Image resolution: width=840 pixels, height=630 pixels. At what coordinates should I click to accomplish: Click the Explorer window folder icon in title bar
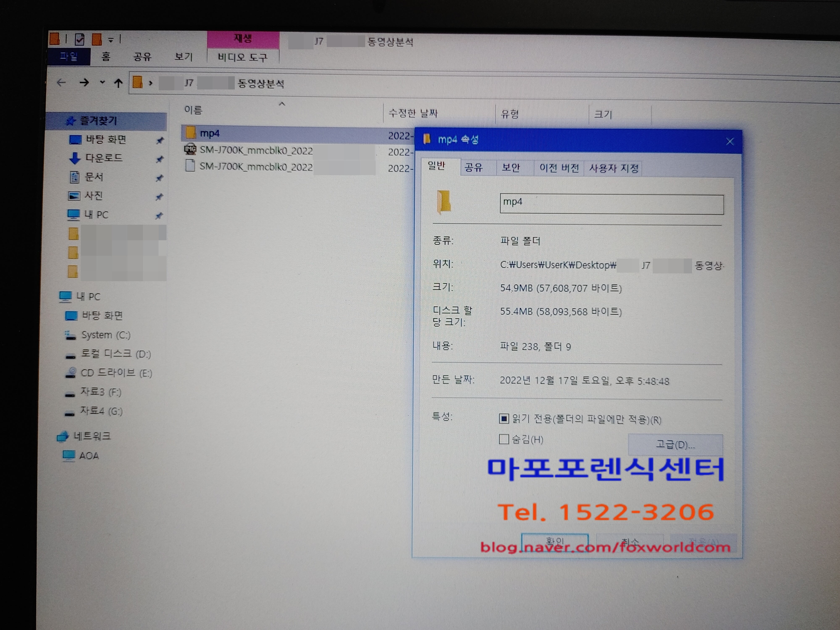[x=55, y=39]
